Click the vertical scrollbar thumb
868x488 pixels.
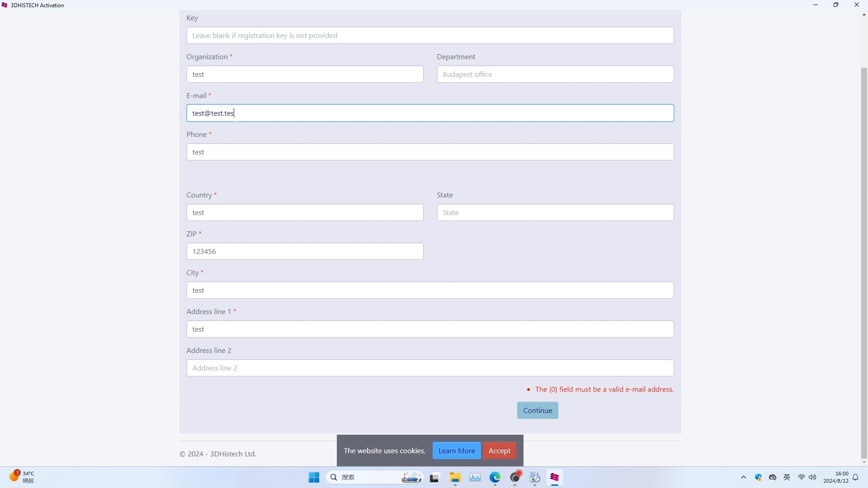864,262
